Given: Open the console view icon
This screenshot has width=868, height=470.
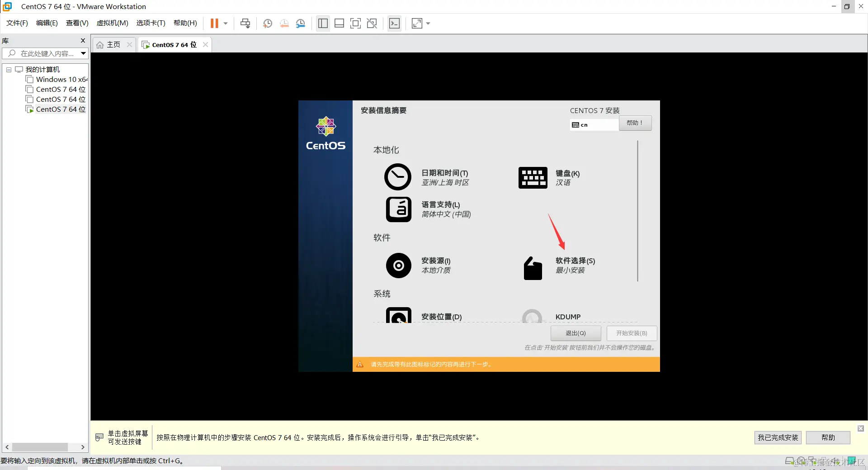Looking at the screenshot, I should (394, 23).
